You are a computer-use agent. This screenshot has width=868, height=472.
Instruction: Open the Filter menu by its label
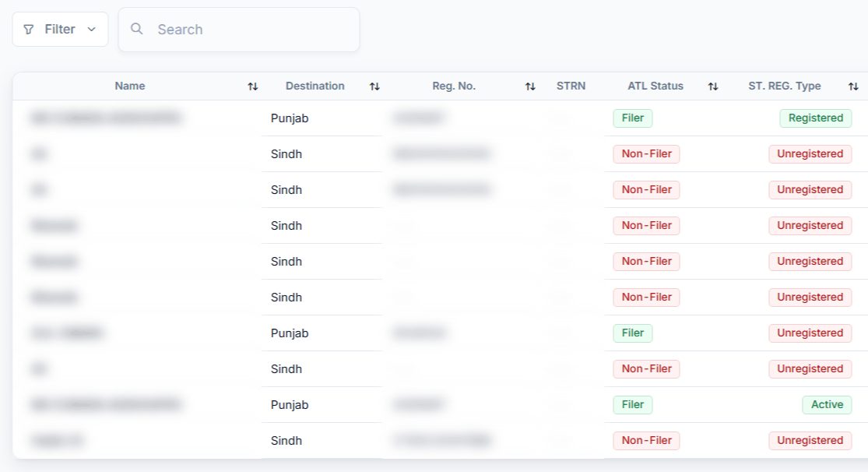(x=60, y=30)
